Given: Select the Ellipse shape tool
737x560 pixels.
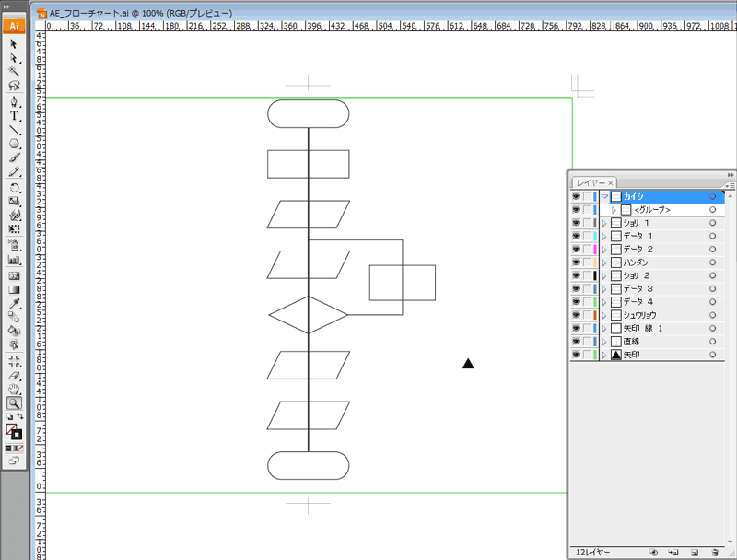Looking at the screenshot, I should coord(15,145).
